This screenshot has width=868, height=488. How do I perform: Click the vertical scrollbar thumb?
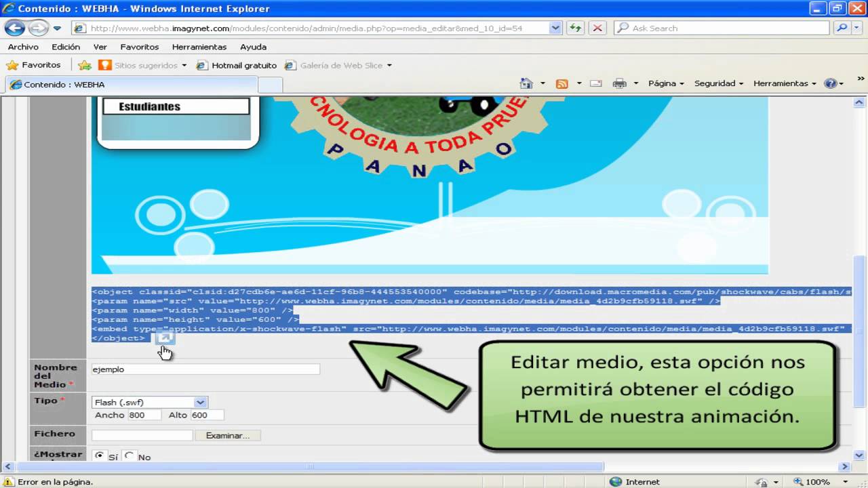[x=859, y=331]
